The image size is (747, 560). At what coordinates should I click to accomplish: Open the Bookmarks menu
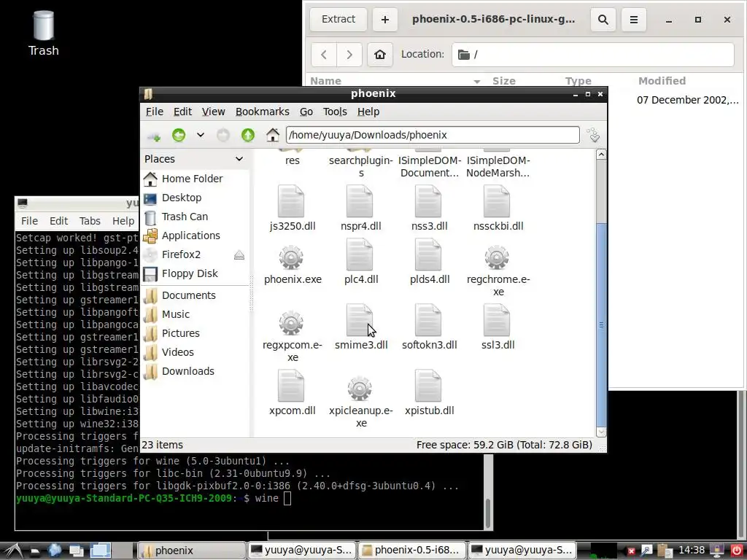(x=262, y=112)
